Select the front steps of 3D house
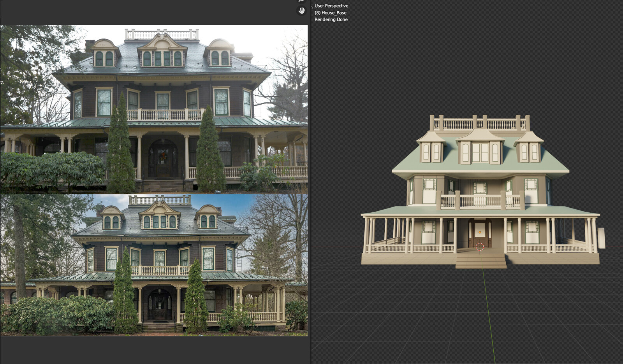The image size is (623, 364). 481,260
